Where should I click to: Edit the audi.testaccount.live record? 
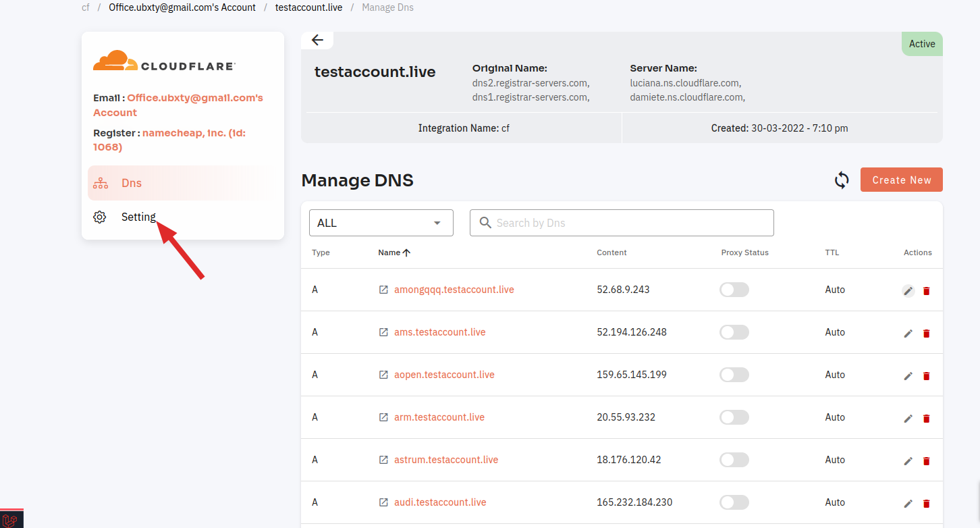[908, 504]
